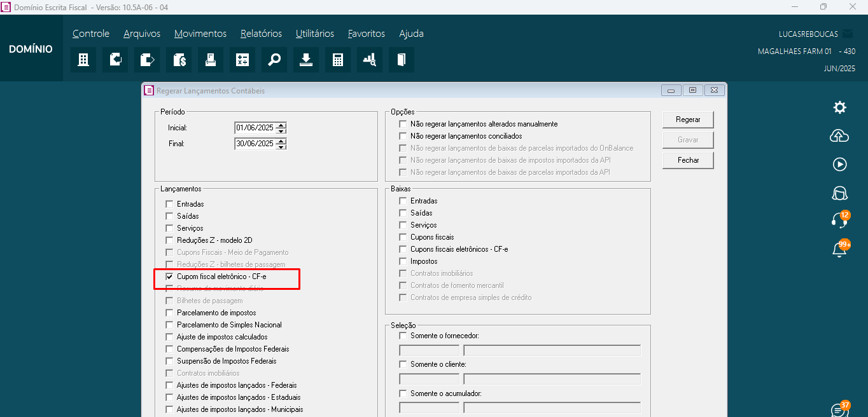Click the magnifying glass toolbar icon
The height and width of the screenshot is (417, 868).
point(274,60)
